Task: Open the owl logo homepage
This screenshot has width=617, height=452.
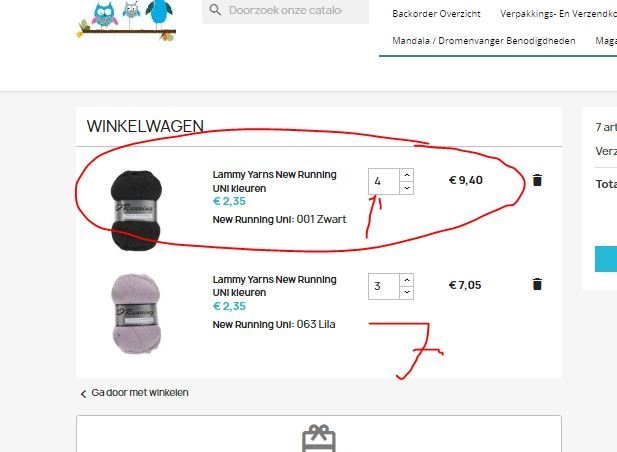Action: 126,20
